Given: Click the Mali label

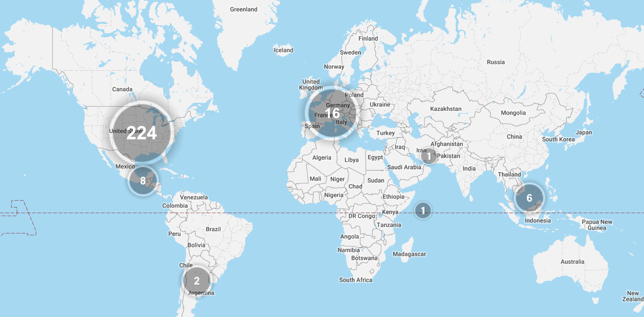Looking at the screenshot, I should coord(315,179).
